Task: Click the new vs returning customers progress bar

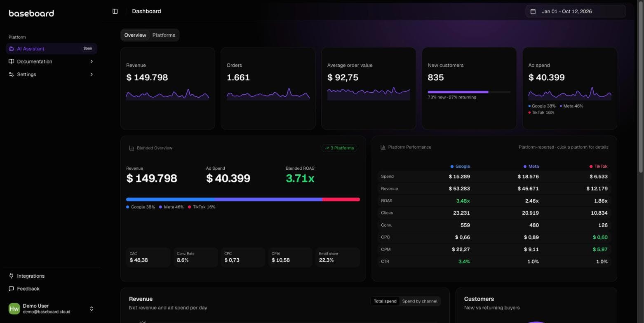Action: pyautogui.click(x=469, y=92)
